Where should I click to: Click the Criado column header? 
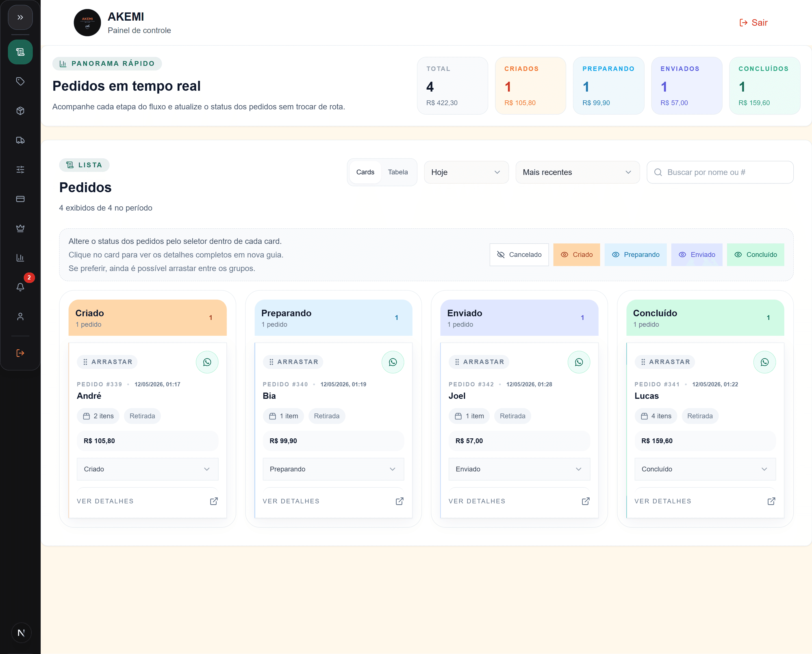click(148, 318)
